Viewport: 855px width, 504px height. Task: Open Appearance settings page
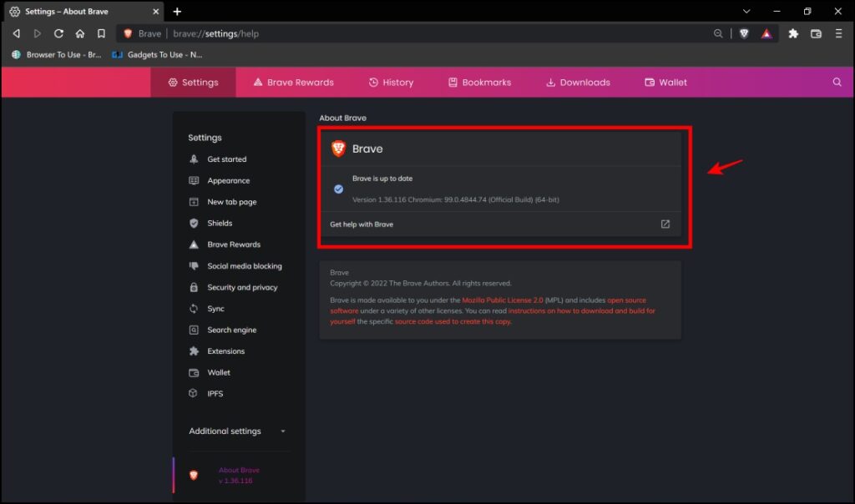(x=229, y=180)
